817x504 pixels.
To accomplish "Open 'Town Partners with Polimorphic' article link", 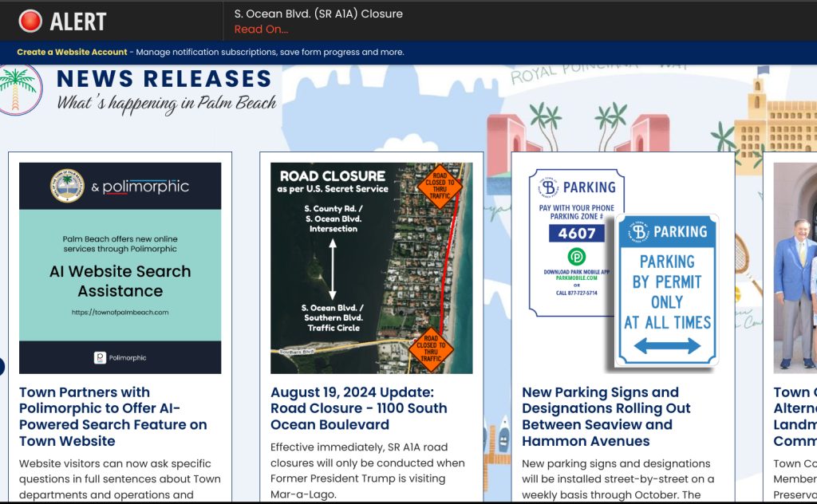I will click(113, 416).
